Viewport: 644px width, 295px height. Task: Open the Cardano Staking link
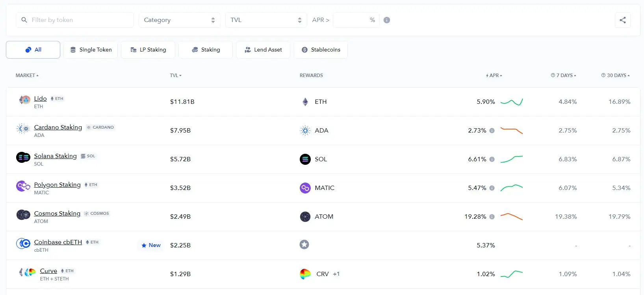click(x=58, y=127)
